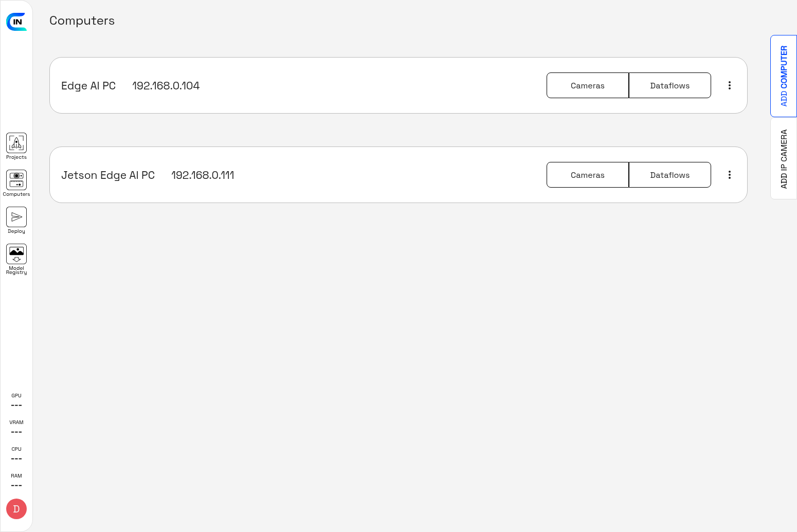797x532 pixels.
Task: Click the IP address 192.168.0.111
Action: pyautogui.click(x=203, y=175)
